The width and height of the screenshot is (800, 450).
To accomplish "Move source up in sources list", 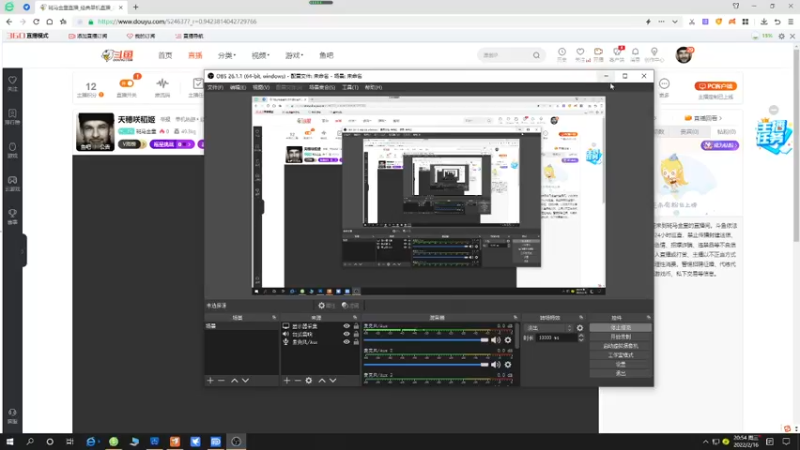I will [322, 381].
